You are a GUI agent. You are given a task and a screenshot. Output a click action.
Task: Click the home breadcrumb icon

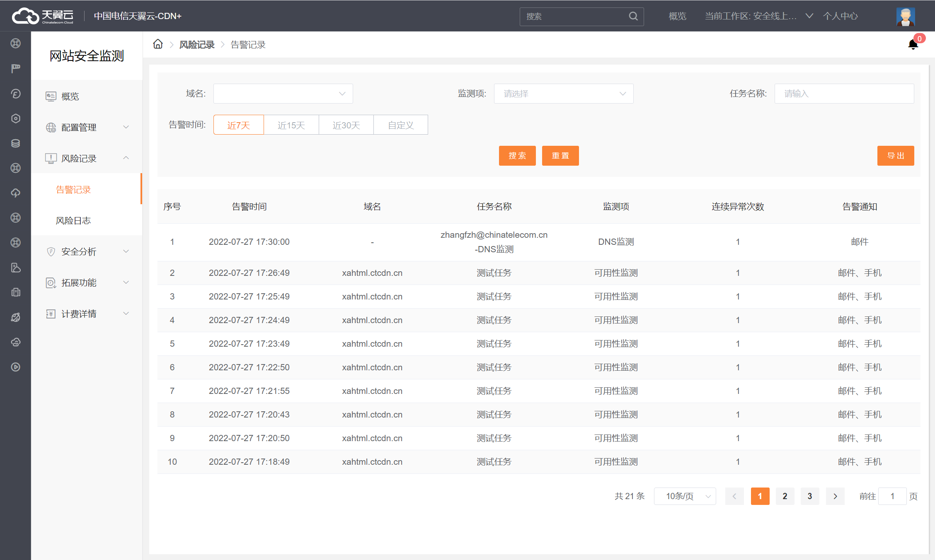pos(157,44)
